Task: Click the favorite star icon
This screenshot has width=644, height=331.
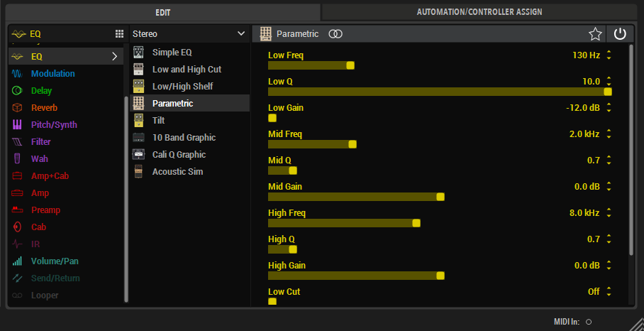Action: pos(595,34)
